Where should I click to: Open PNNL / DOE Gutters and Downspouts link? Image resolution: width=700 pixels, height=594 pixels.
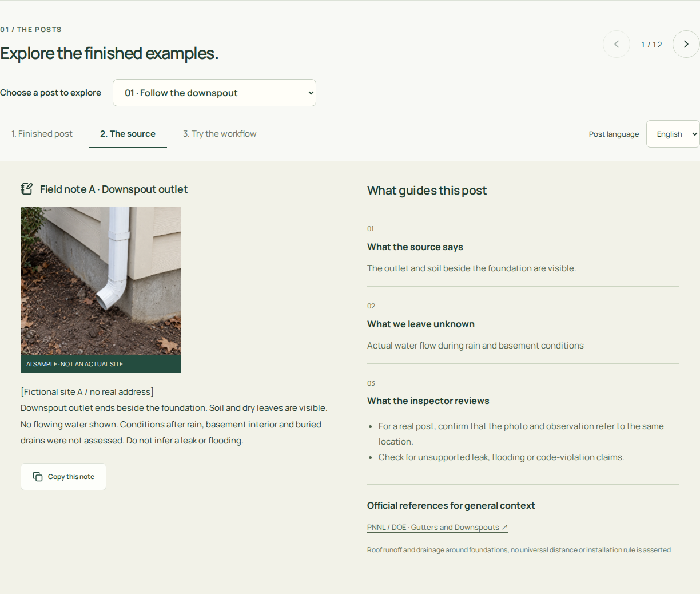pos(437,528)
